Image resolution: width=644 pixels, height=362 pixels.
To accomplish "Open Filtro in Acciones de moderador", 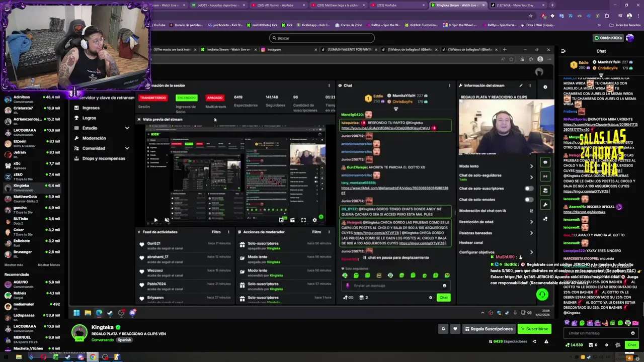I will 316,232.
